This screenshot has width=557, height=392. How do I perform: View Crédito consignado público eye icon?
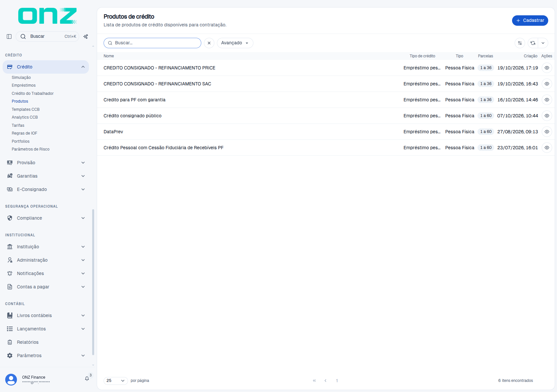tap(547, 116)
